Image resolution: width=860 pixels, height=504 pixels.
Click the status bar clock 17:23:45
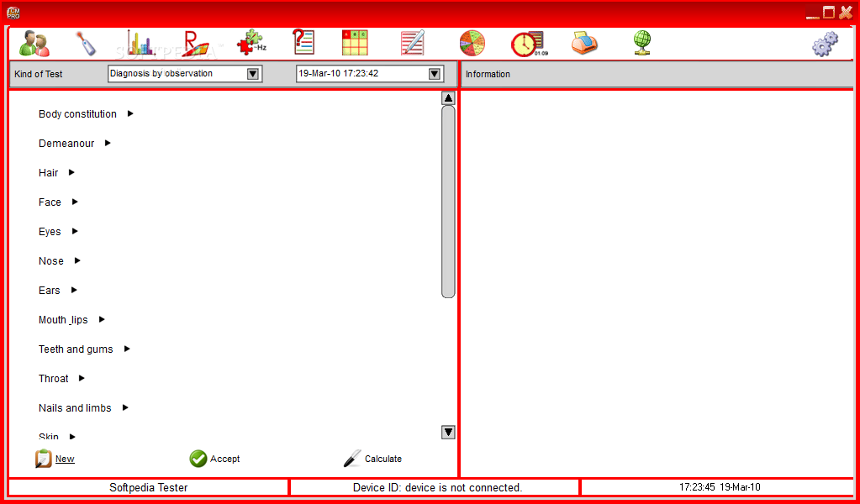point(720,486)
